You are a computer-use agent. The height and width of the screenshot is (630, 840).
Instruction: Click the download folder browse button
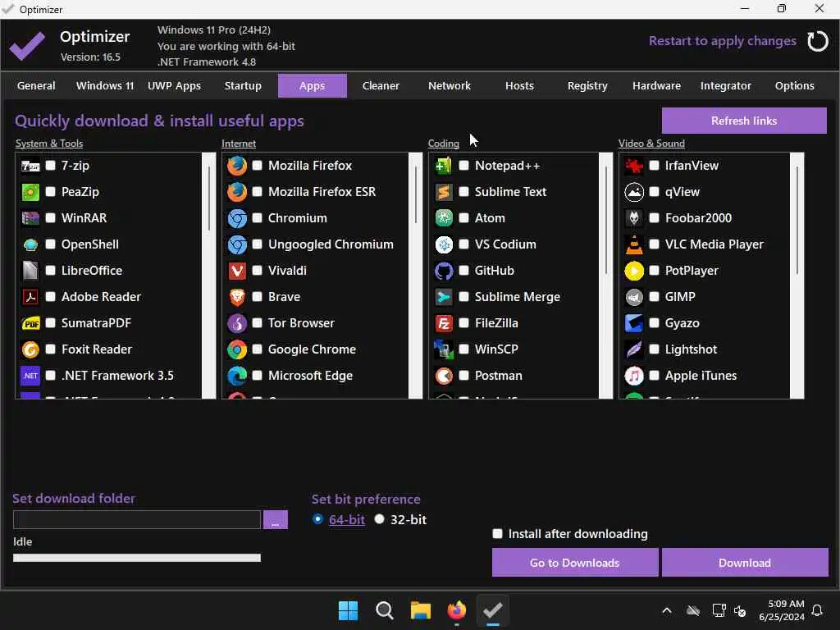[x=276, y=519]
